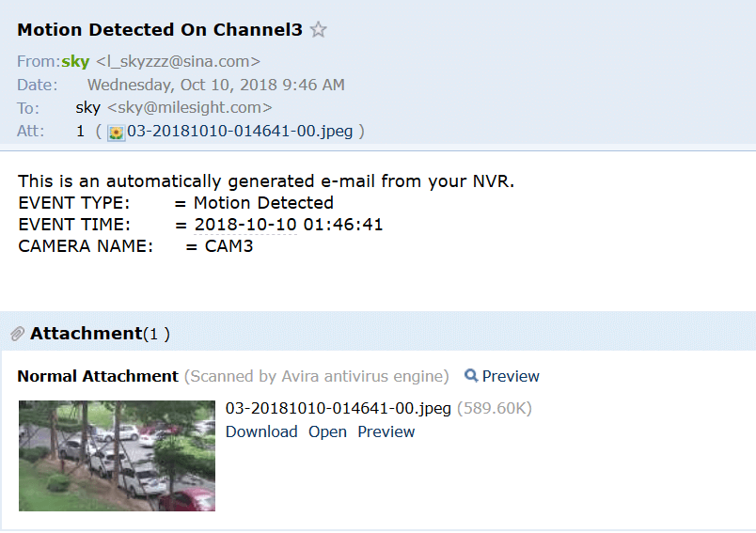Download the 03-20181010-014641-00.jpeg attachment

click(261, 431)
